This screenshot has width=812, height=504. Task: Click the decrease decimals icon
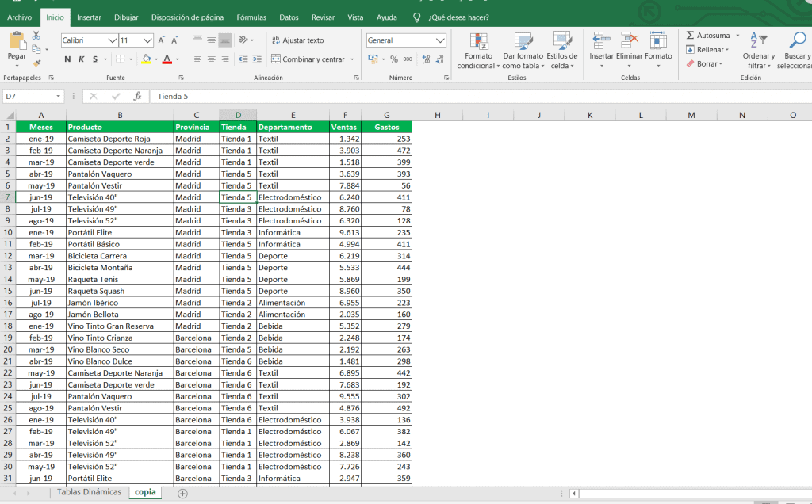click(x=440, y=59)
